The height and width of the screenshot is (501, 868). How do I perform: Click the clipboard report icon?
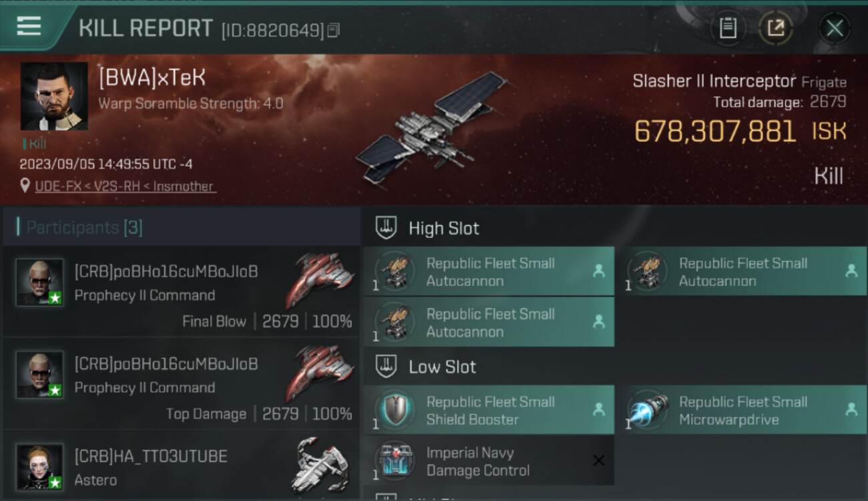(x=728, y=28)
